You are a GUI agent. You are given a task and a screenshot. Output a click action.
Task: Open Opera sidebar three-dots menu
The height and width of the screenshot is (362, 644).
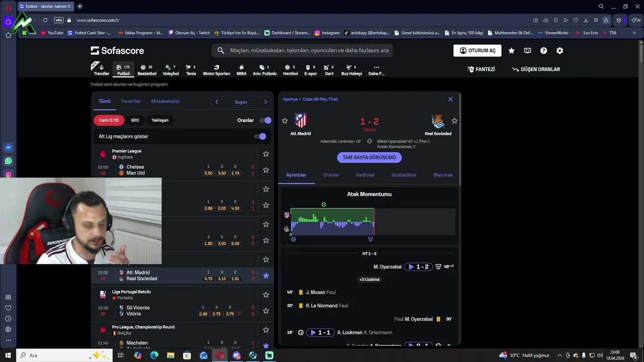8,340
